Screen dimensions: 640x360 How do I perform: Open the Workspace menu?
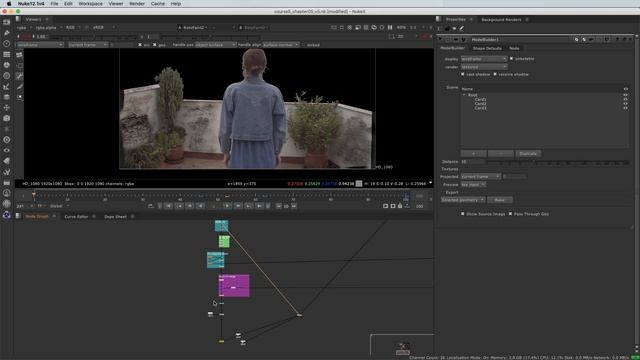[90, 4]
